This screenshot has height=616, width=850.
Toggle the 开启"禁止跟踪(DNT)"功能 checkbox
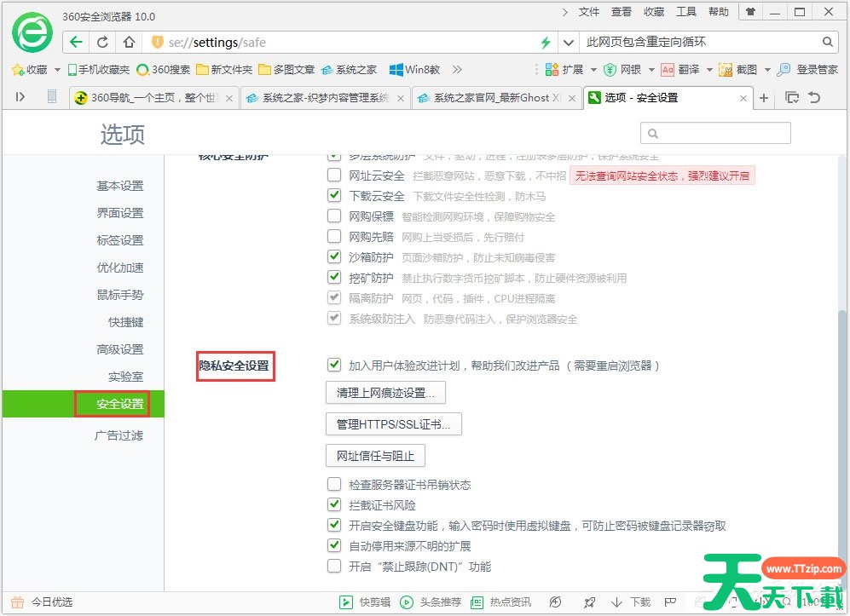pyautogui.click(x=334, y=567)
